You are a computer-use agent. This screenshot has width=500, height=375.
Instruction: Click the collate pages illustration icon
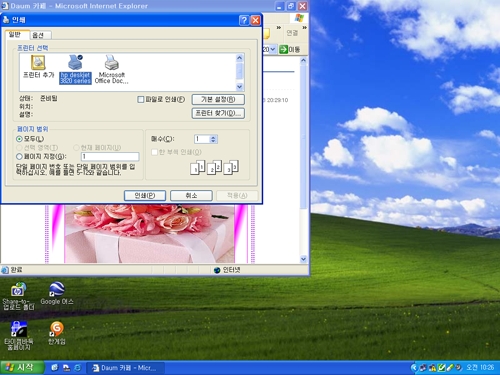tap(214, 167)
